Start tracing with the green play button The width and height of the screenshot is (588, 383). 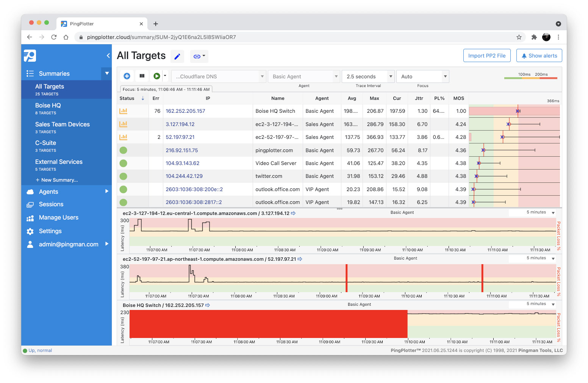pos(156,76)
